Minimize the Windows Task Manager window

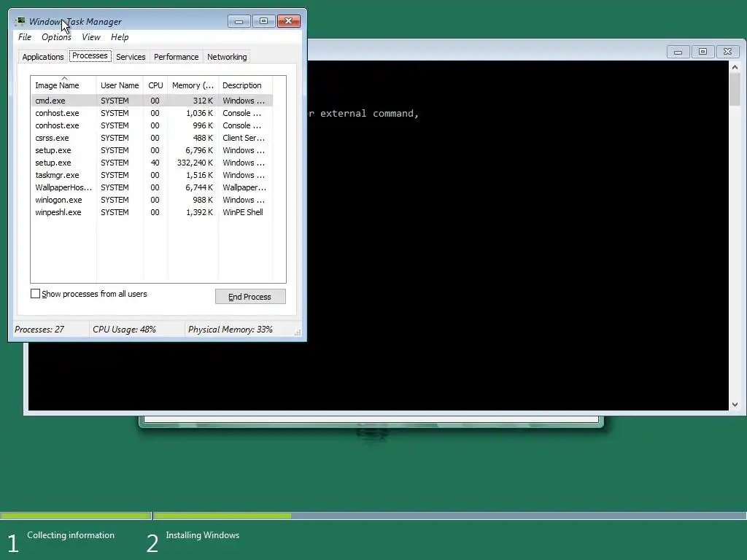(x=239, y=21)
